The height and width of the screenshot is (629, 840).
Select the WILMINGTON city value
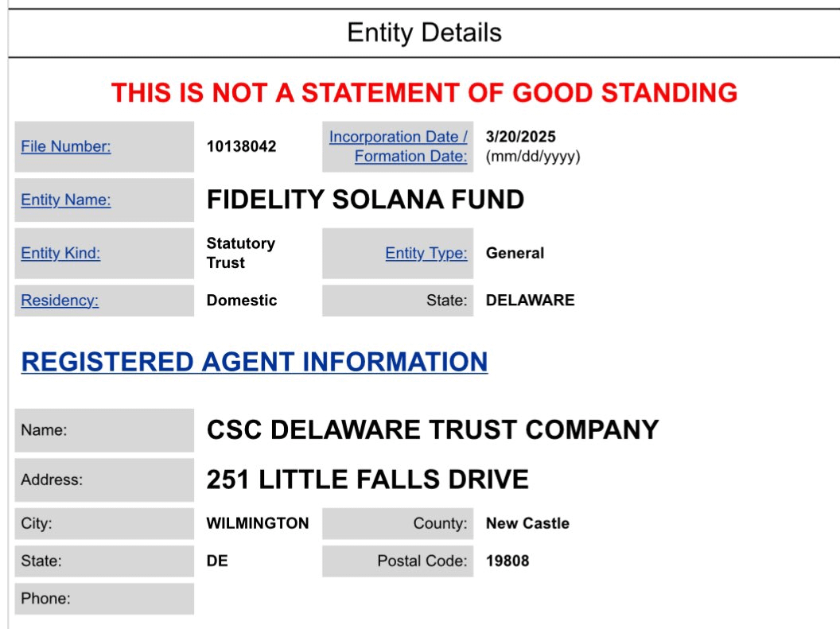pyautogui.click(x=256, y=523)
